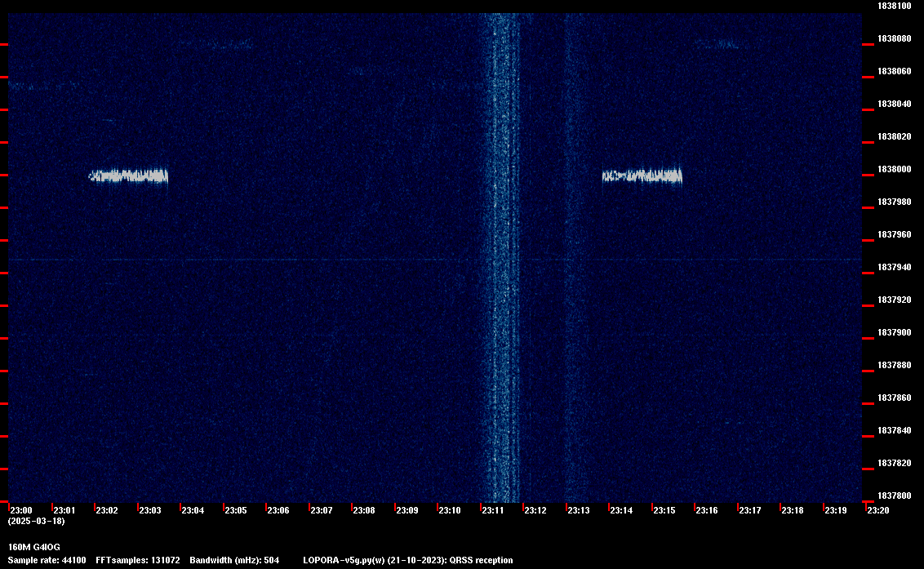Click the bright signal burst near 23:02
Viewport: 924px width, 569px height.
tap(128, 176)
